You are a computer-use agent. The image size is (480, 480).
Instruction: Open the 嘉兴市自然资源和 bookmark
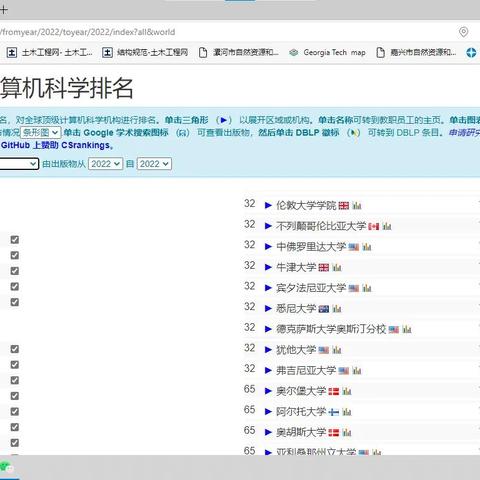(x=416, y=53)
